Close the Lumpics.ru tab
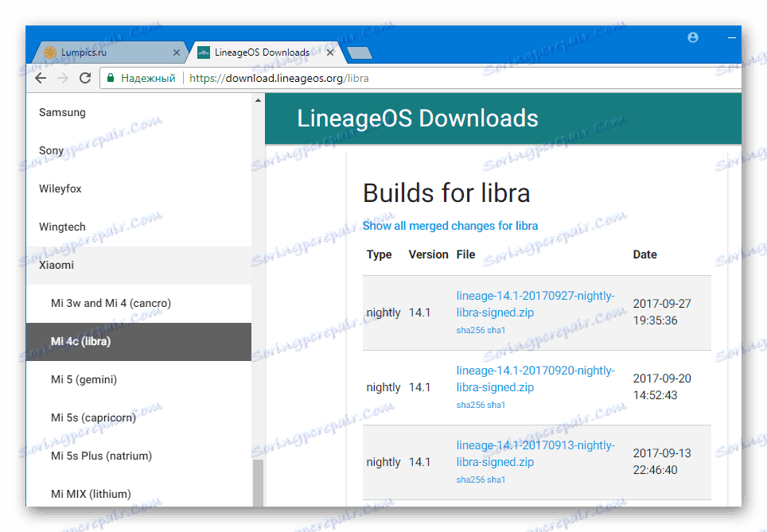The image size is (767, 532). tap(177, 52)
